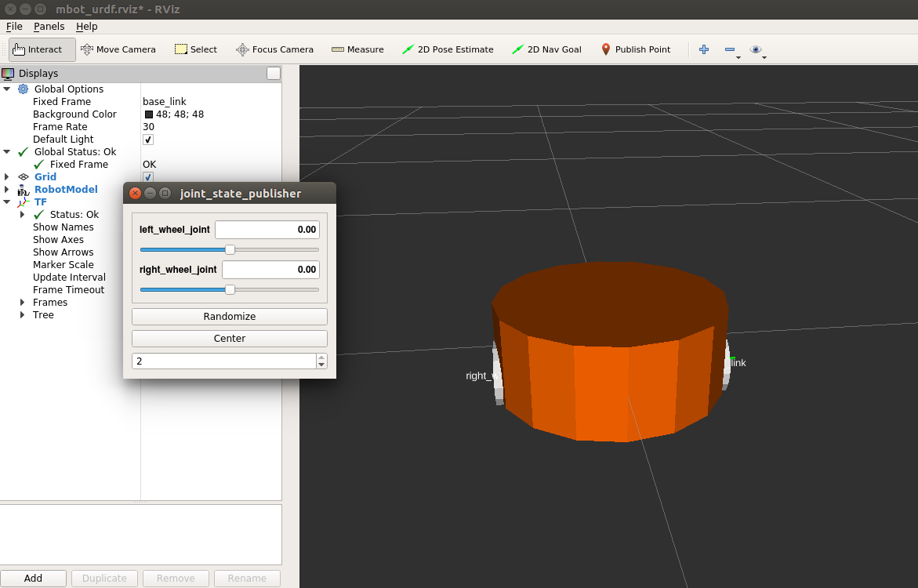This screenshot has width=918, height=588.
Task: Collapse the TF display item
Action: coord(7,202)
